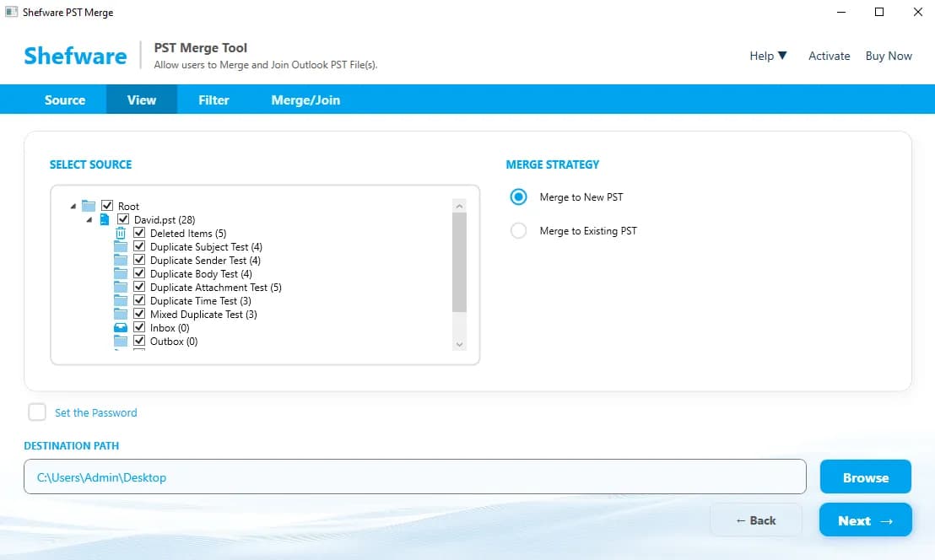Select the 'Outbox (0)' row text
Viewport: 935px width, 560px height.
click(x=174, y=342)
